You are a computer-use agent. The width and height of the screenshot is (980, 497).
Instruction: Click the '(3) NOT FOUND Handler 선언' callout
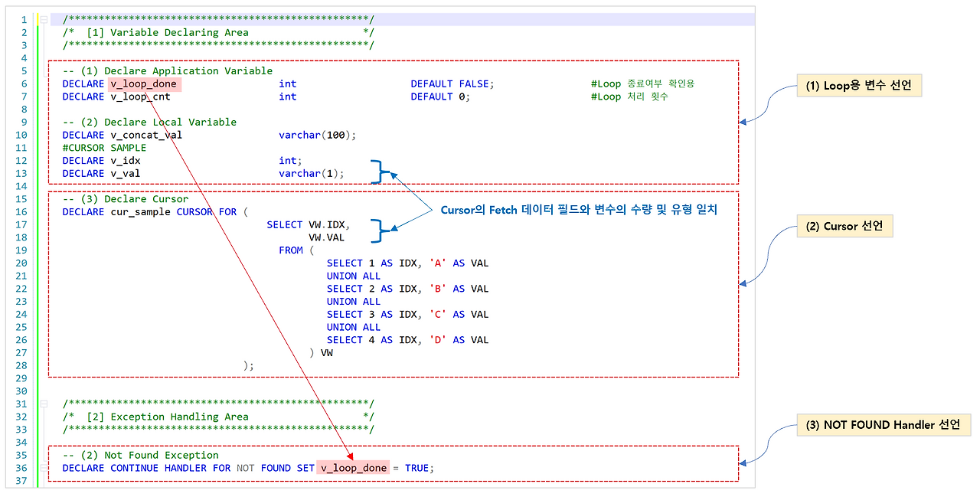884,424
